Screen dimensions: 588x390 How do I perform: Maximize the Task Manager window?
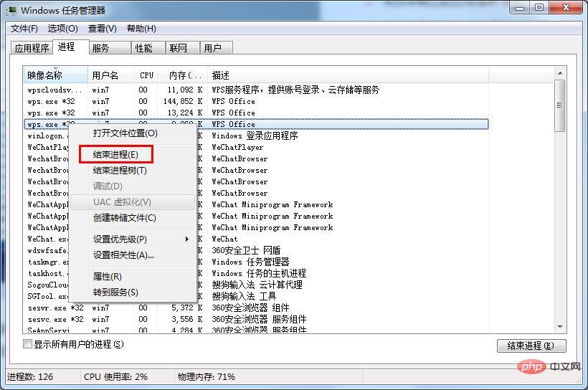[539, 7]
